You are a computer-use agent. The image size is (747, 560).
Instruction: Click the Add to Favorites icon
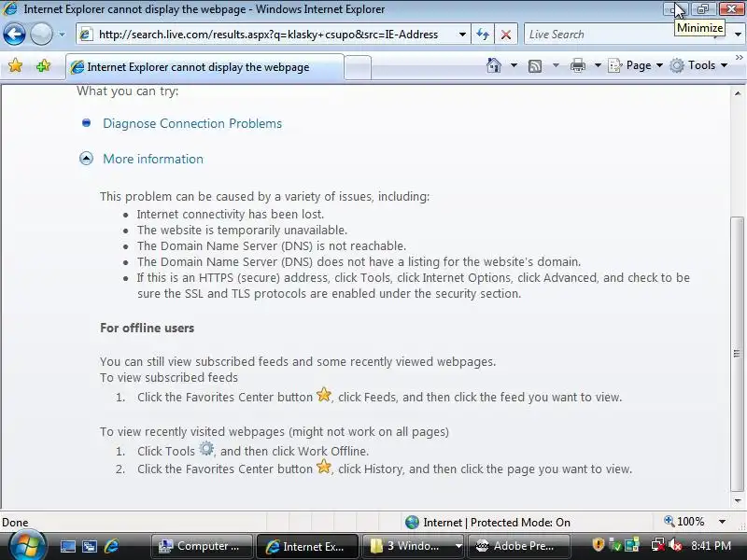[x=43, y=65]
